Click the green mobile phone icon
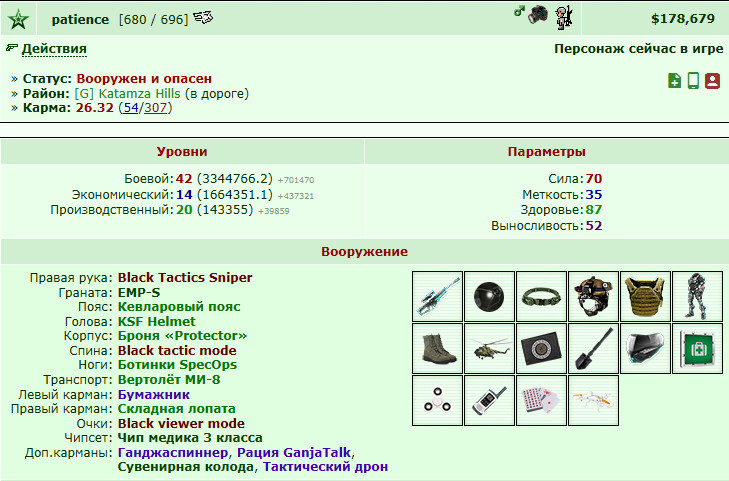729x481 pixels. pos(693,80)
